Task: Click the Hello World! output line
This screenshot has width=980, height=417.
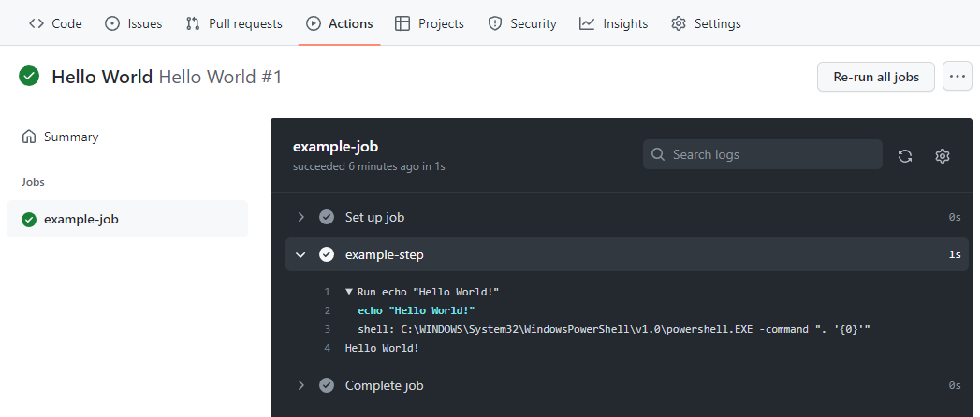Action: coord(382,348)
